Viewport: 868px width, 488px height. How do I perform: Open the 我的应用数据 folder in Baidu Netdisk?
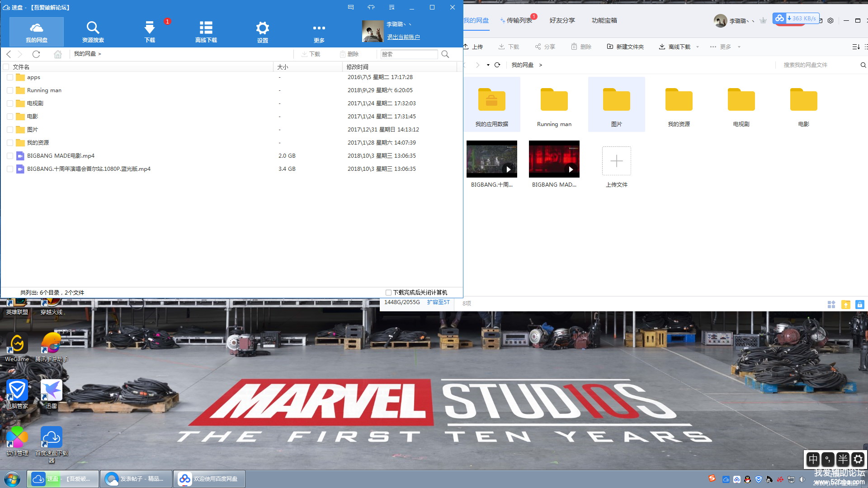(492, 105)
